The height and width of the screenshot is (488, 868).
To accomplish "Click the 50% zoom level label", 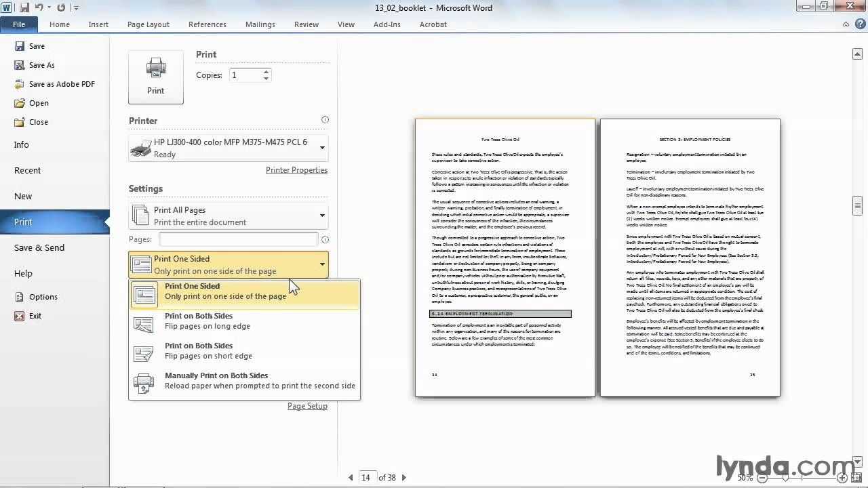I will (745, 478).
